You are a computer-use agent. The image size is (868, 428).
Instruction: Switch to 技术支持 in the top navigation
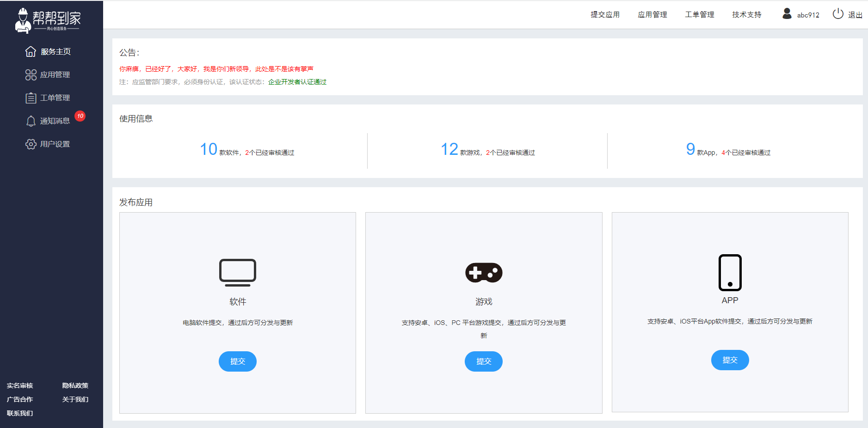[746, 14]
